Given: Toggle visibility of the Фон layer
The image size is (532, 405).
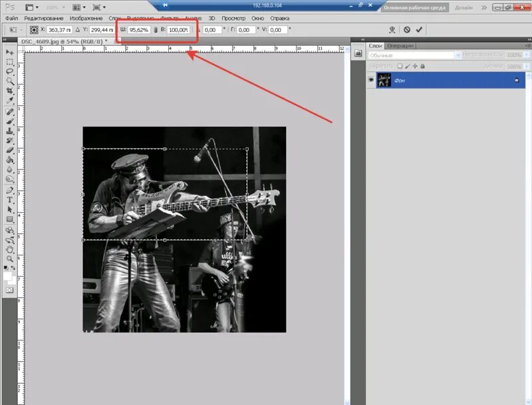Looking at the screenshot, I should click(x=371, y=80).
